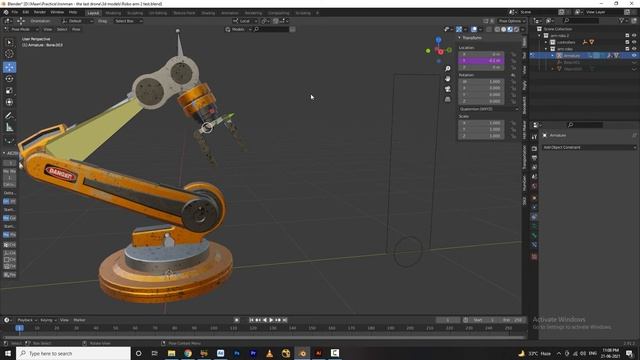Open the Render menu
640x360 pixels.
pyautogui.click(x=40, y=12)
